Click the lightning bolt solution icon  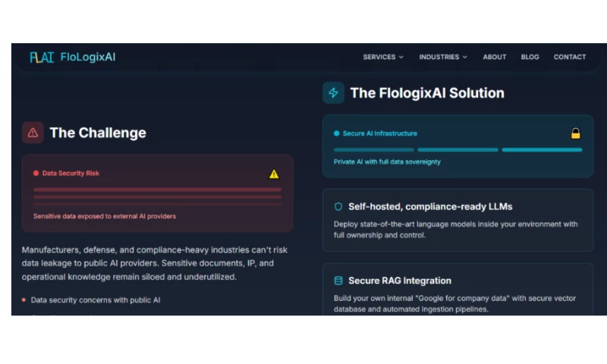pyautogui.click(x=333, y=93)
